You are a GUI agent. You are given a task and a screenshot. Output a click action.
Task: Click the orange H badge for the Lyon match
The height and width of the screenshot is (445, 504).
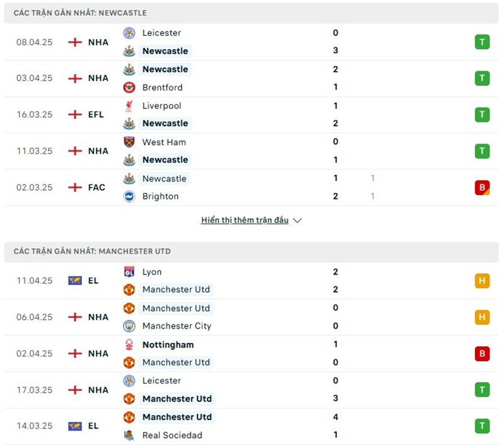point(482,281)
